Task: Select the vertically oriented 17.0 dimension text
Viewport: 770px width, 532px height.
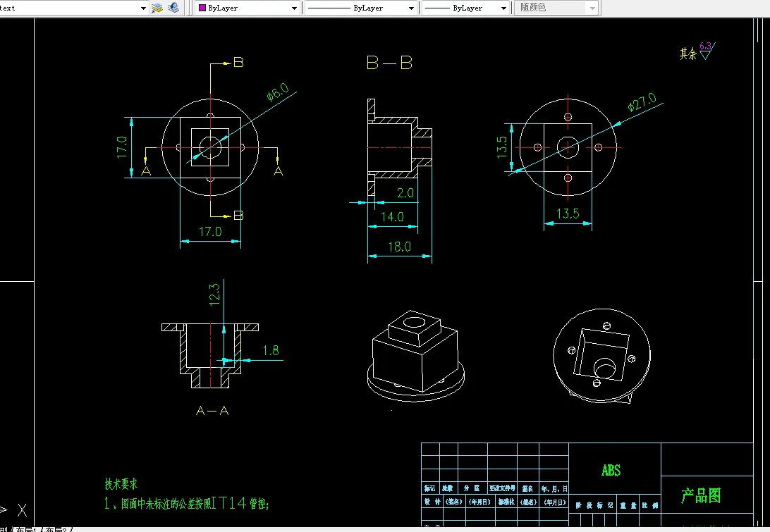Action: (x=122, y=147)
